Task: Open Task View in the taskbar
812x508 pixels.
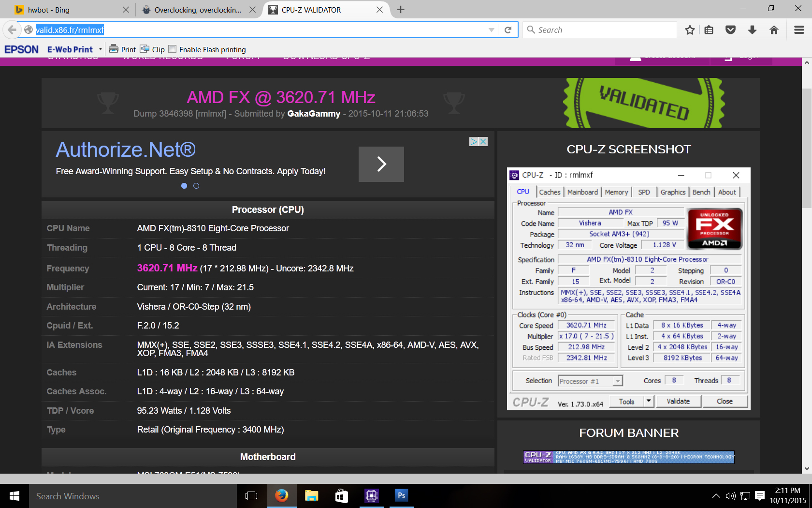Action: click(x=251, y=496)
